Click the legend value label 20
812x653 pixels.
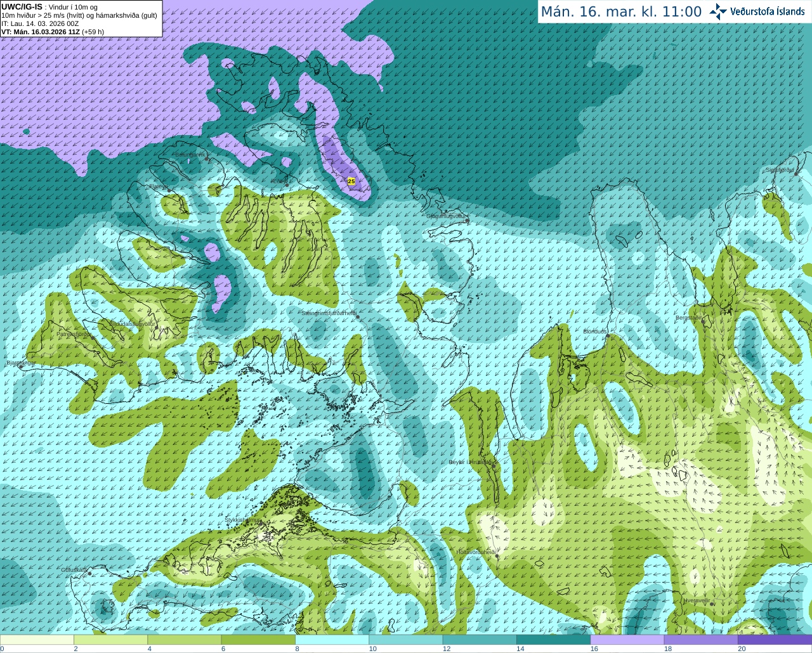coord(742,649)
